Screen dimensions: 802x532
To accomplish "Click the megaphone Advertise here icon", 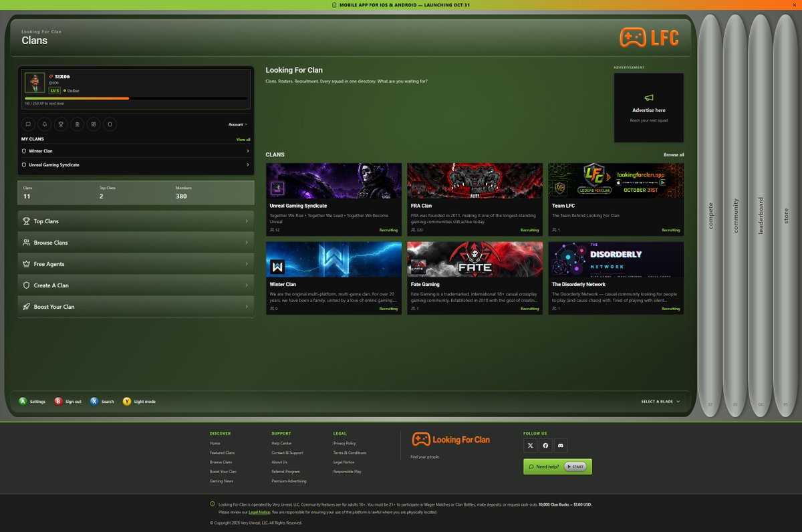I will point(648,98).
